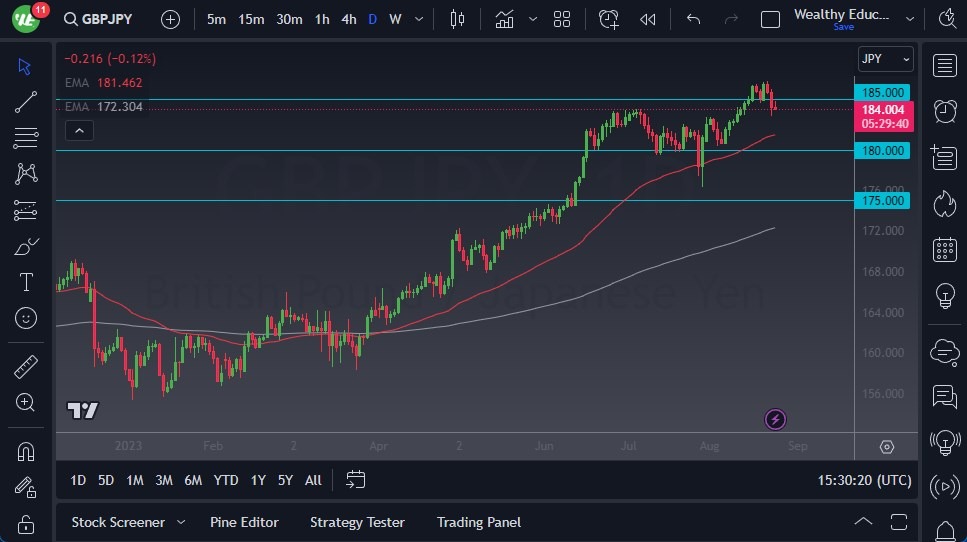The height and width of the screenshot is (542, 967).
Task: Select the trend line drawing tool
Action: click(x=26, y=101)
